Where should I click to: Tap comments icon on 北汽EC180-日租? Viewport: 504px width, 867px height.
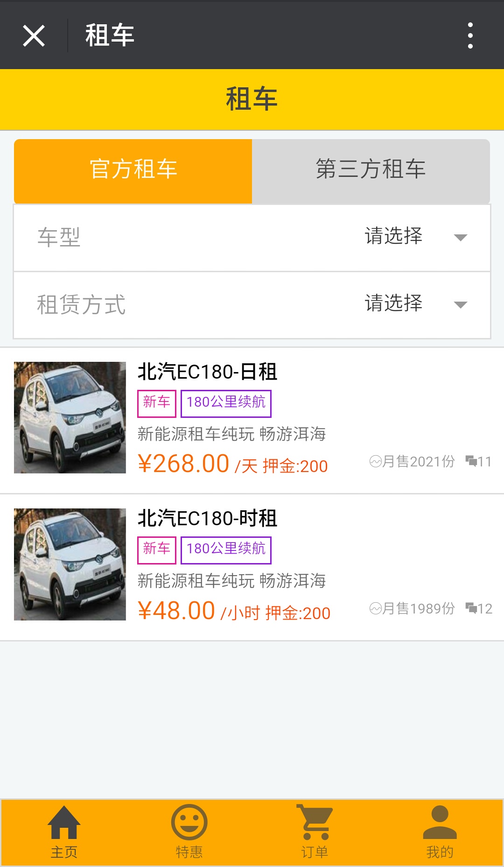click(x=471, y=461)
